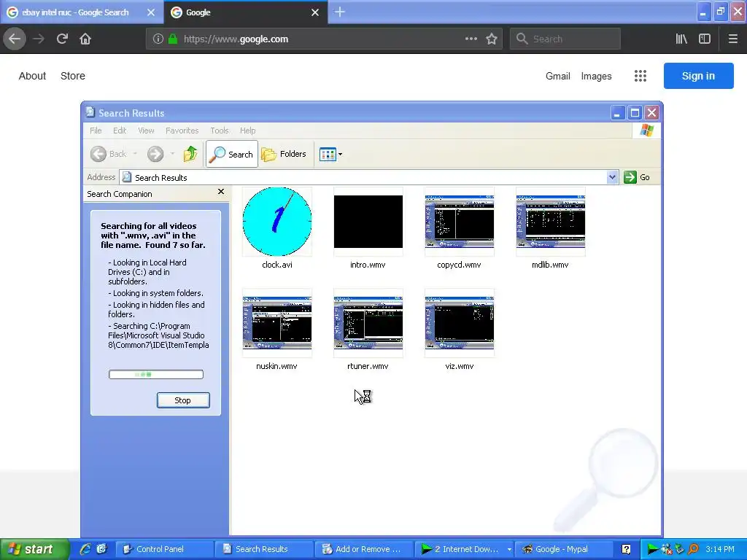The width and height of the screenshot is (747, 560).
Task: Open dropdown arrow beside Forward button
Action: click(x=172, y=154)
